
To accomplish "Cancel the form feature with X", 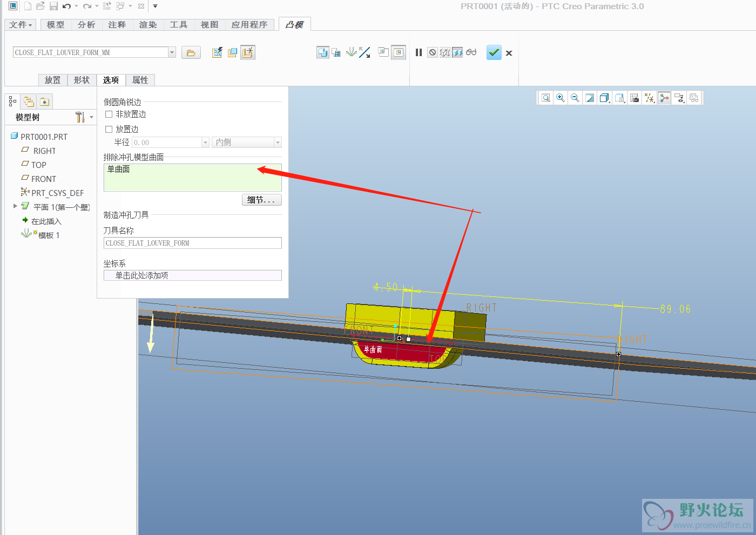I will (x=509, y=53).
